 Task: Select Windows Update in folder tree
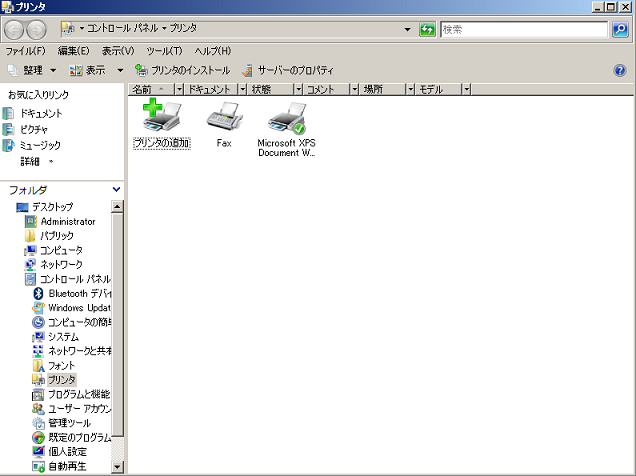(x=79, y=308)
